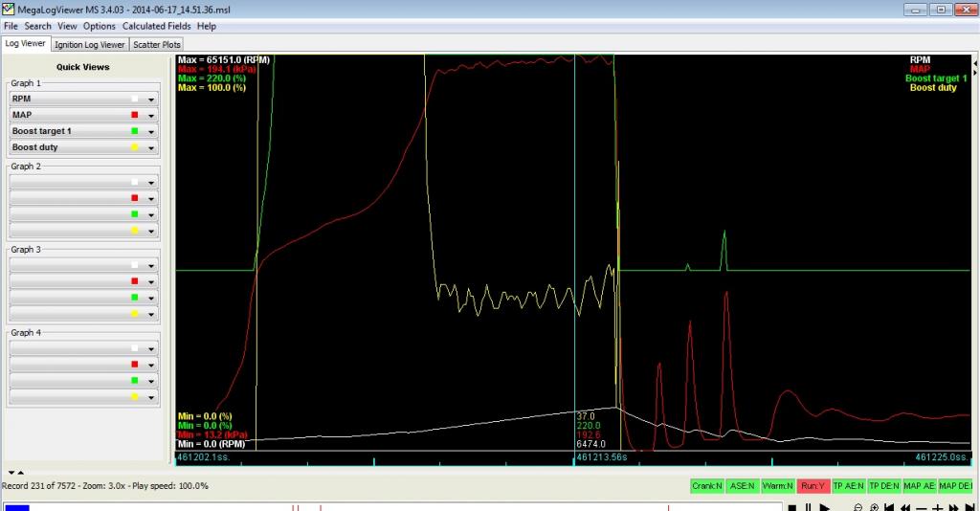Image resolution: width=980 pixels, height=511 pixels.
Task: Start log playback with play button
Action: [x=824, y=508]
